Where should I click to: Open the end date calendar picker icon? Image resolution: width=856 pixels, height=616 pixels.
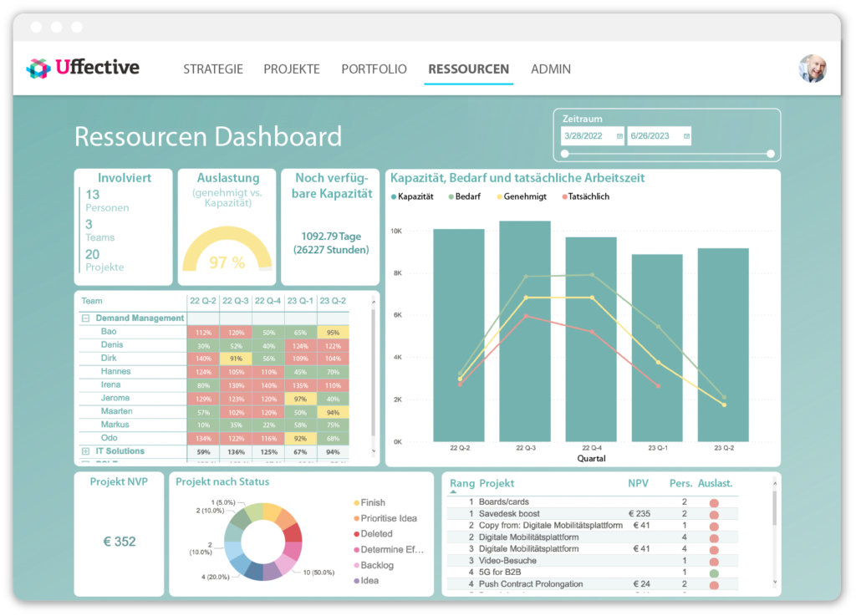[x=686, y=136]
